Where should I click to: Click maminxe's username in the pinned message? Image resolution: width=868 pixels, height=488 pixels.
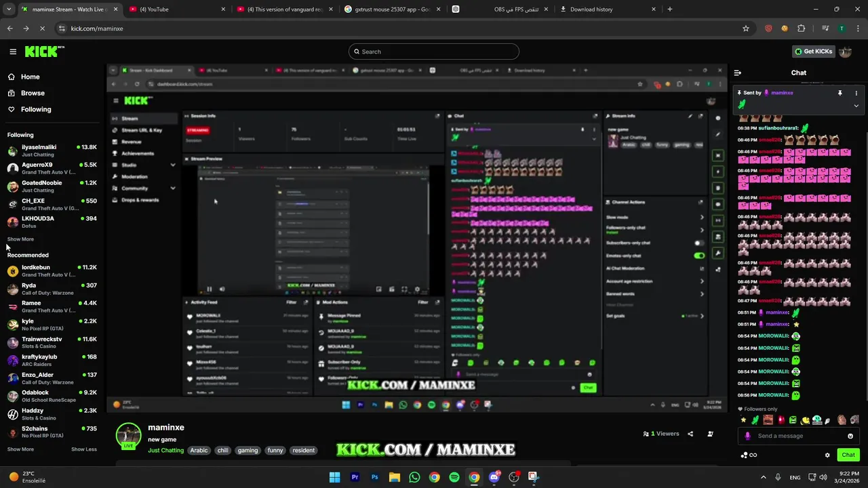782,93
